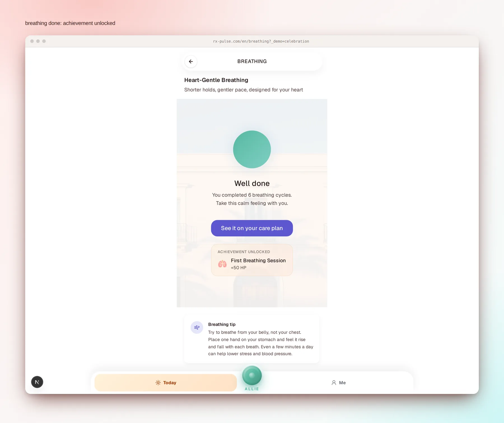This screenshot has width=504, height=423.
Task: Click 'You completed 6 breathing cycles.' text
Action: tap(252, 195)
